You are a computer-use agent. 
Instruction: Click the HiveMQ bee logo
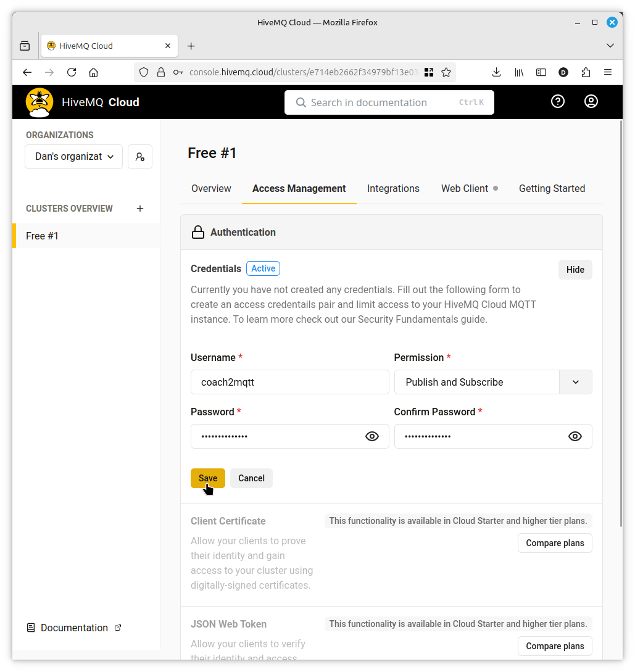point(39,102)
